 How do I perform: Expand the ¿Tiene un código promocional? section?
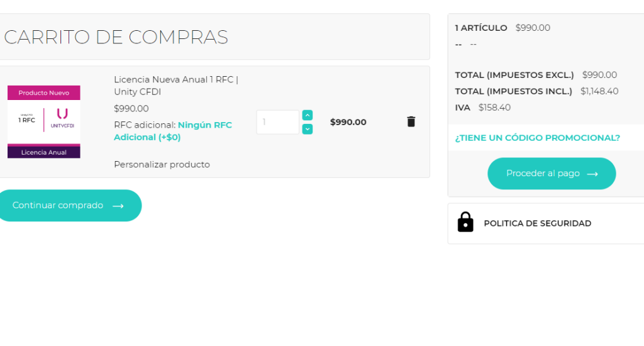click(537, 138)
